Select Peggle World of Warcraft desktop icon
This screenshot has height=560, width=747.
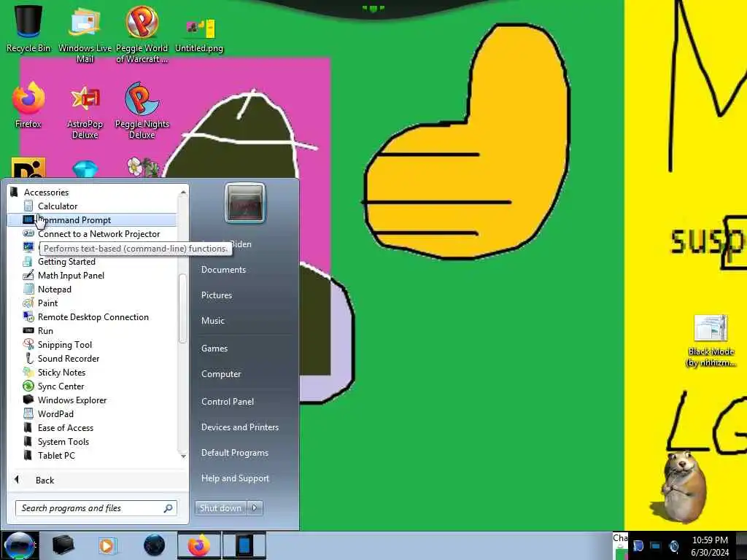142,34
